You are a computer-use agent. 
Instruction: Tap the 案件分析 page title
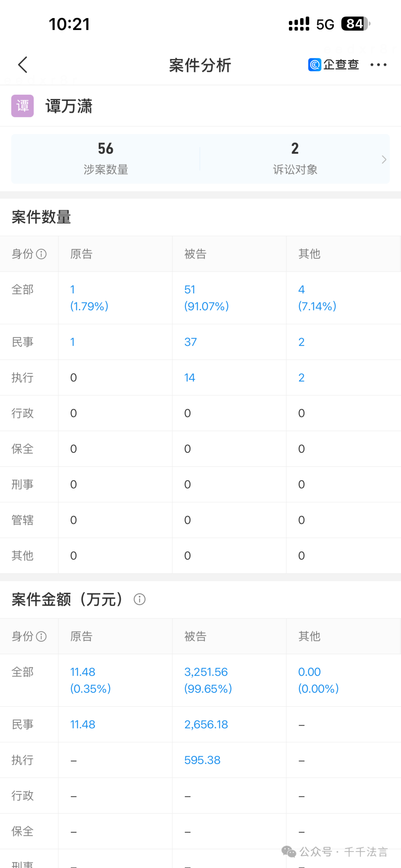200,65
